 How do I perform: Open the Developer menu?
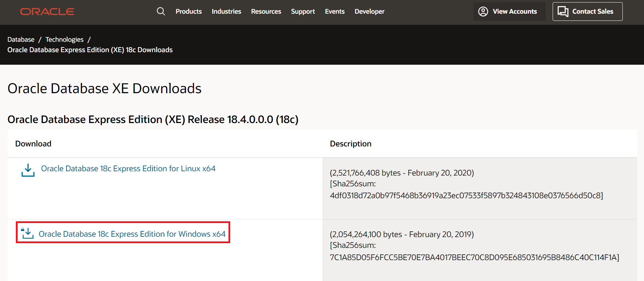(x=369, y=12)
